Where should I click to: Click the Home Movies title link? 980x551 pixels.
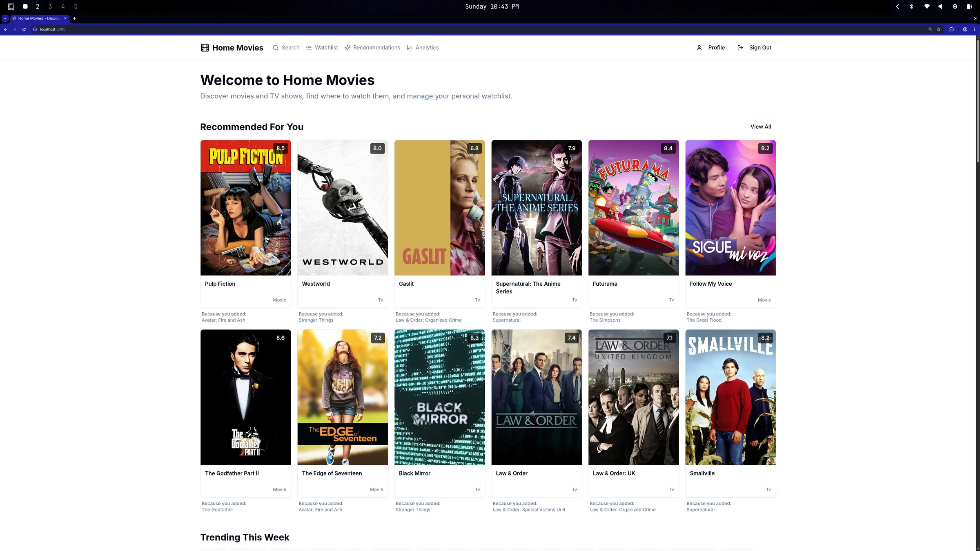click(238, 48)
